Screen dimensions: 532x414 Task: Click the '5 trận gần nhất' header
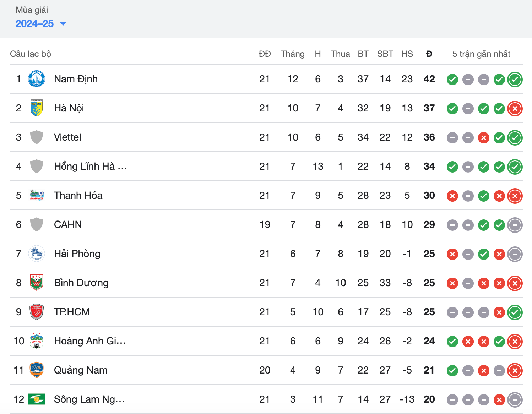481,54
